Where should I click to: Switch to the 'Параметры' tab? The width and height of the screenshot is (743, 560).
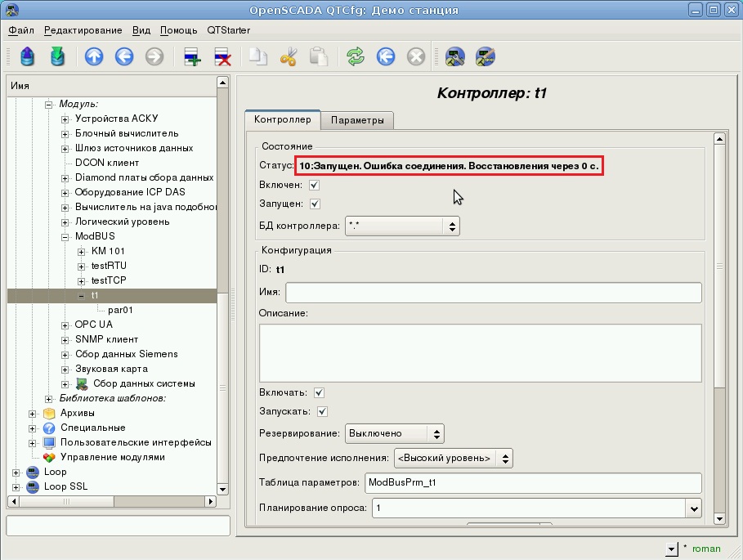(x=357, y=120)
